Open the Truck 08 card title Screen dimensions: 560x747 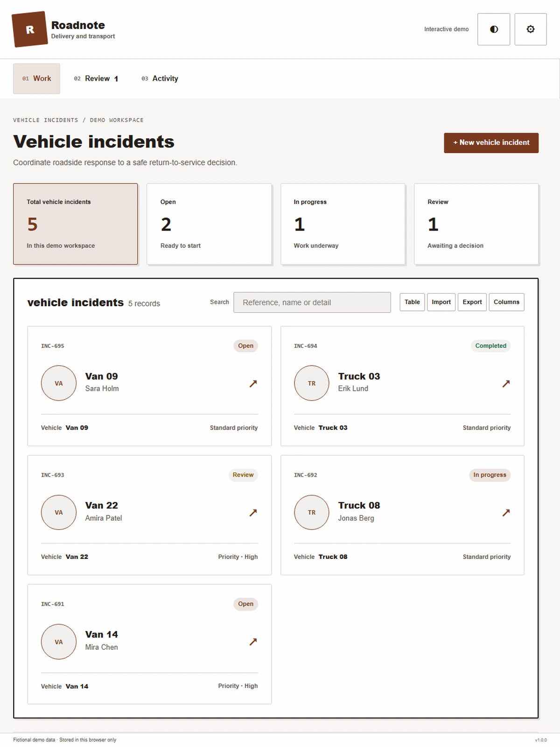[359, 506]
